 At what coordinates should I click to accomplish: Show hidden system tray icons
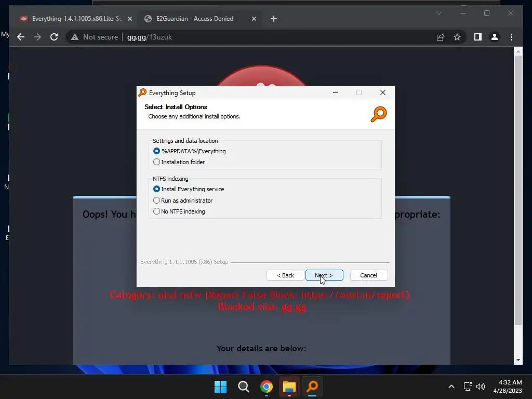(451, 387)
